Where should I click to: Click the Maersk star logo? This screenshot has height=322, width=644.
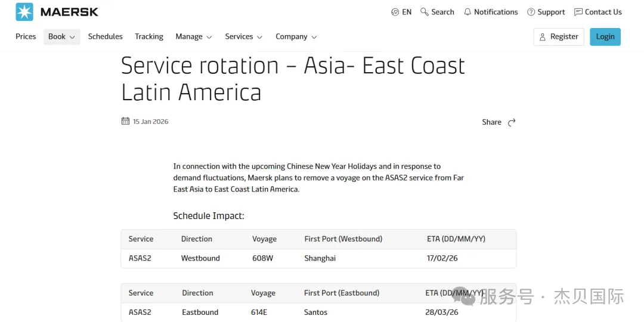click(24, 12)
